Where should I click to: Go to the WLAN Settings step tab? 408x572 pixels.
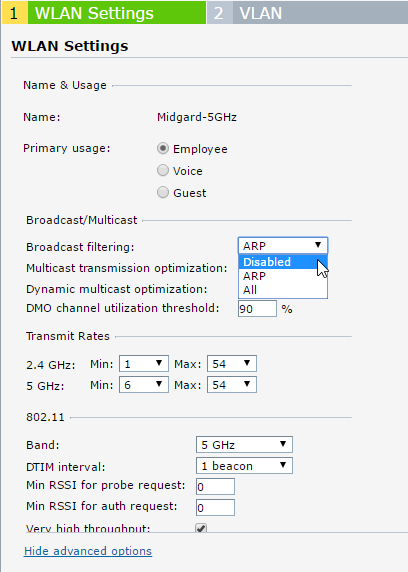click(104, 13)
